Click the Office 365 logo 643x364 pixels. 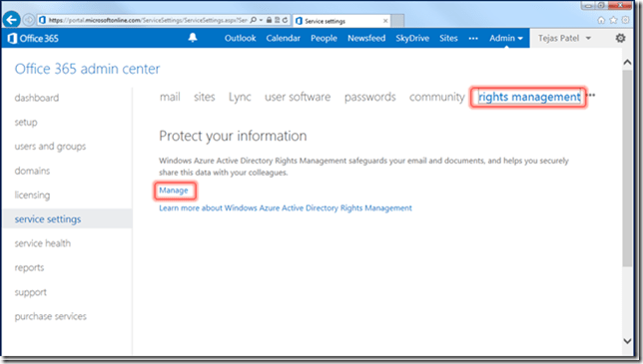pos(33,39)
